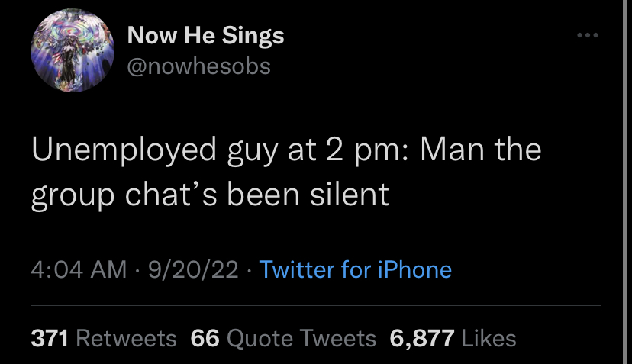The image size is (632, 364).
Task: Open the three-dot more options menu
Action: pos(587,35)
